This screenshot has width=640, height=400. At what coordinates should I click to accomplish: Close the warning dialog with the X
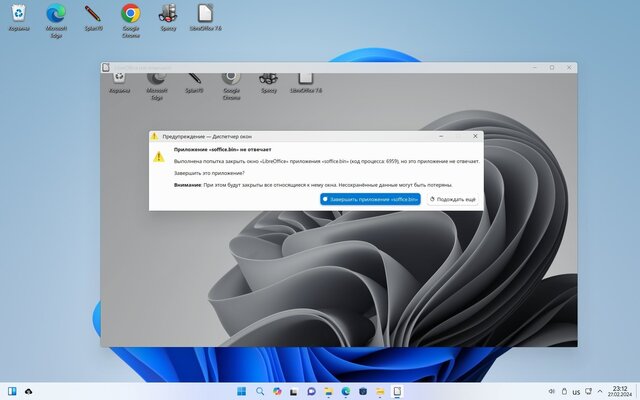pos(476,135)
